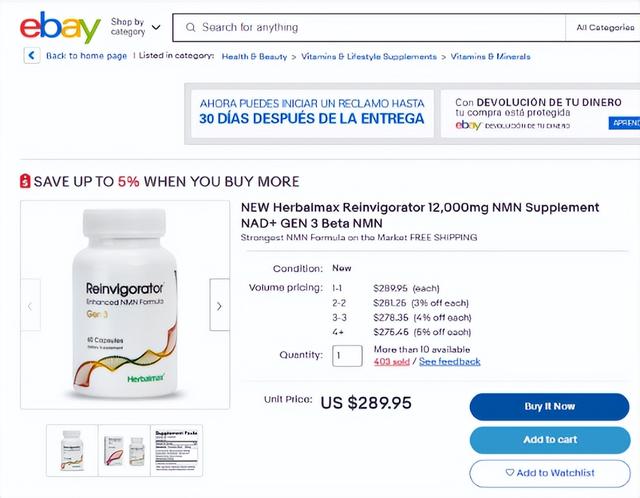The height and width of the screenshot is (498, 640).
Task: Show previous product image with left arrow
Action: point(30,305)
